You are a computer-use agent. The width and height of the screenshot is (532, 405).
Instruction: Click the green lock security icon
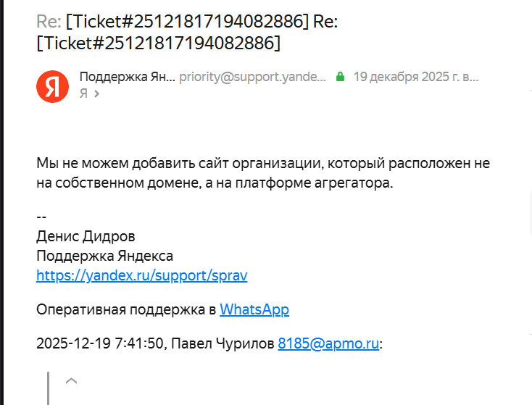point(340,76)
